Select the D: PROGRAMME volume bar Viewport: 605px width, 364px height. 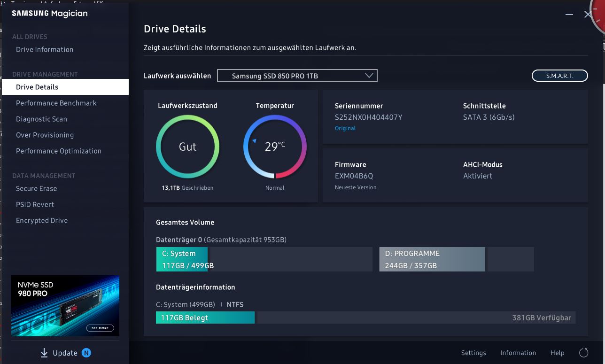pos(457,259)
